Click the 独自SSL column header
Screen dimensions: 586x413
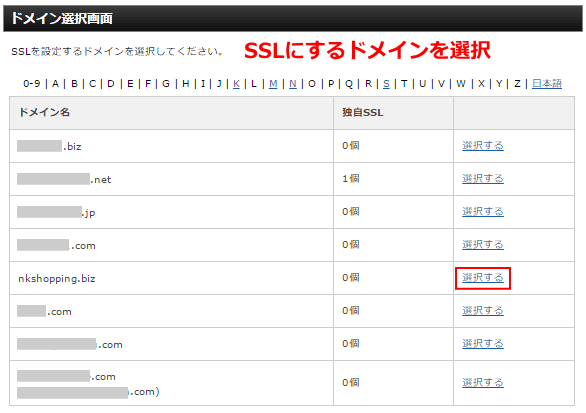[x=363, y=113]
